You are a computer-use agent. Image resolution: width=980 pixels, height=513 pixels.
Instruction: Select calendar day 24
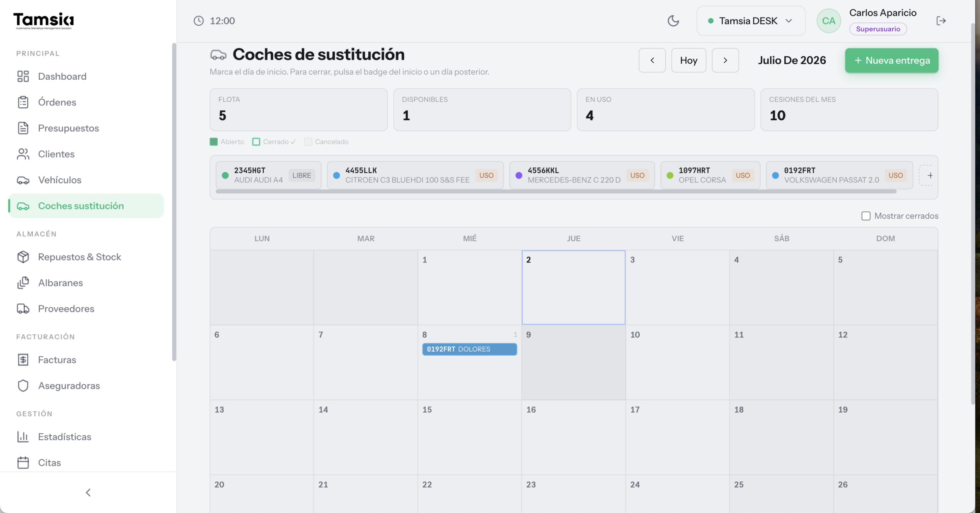tap(677, 493)
